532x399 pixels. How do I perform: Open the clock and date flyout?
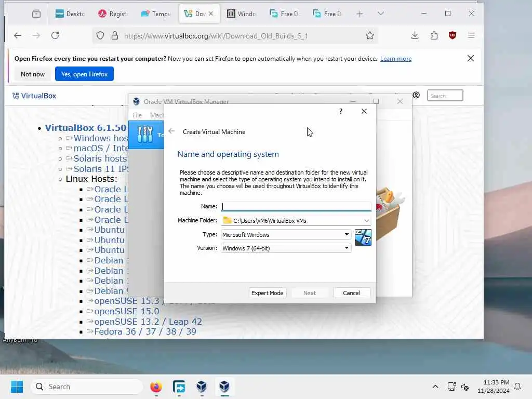tap(494, 387)
